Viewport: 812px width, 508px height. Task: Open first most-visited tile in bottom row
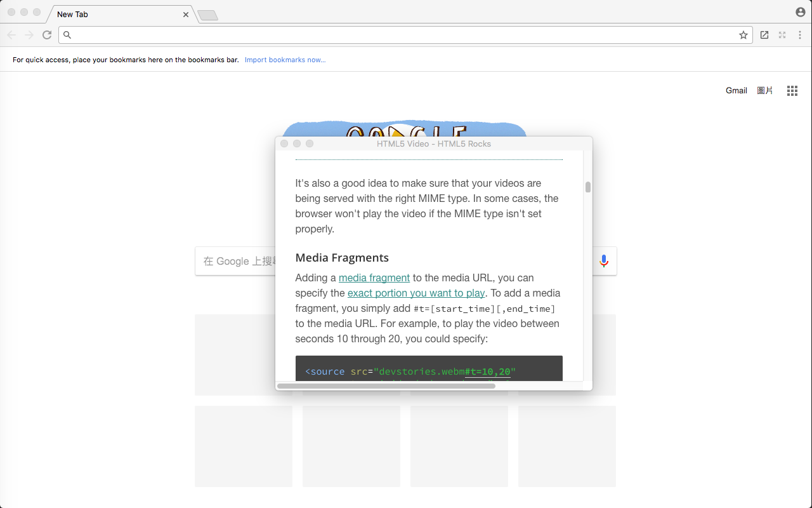point(244,446)
